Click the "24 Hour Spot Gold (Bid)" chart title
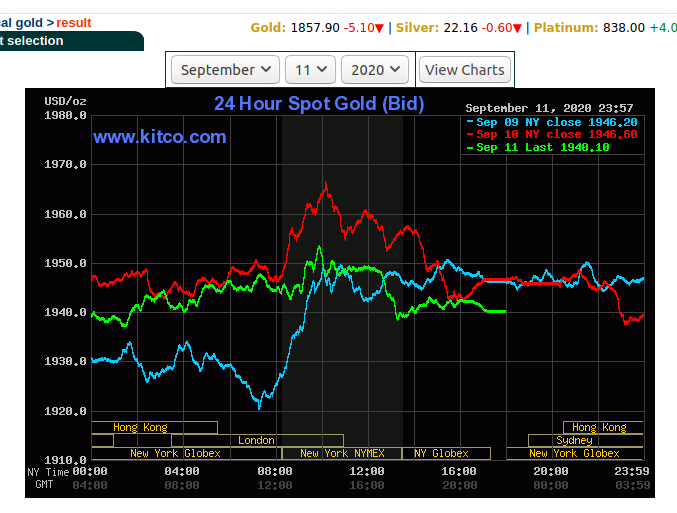This screenshot has height=513, width=677. (319, 104)
